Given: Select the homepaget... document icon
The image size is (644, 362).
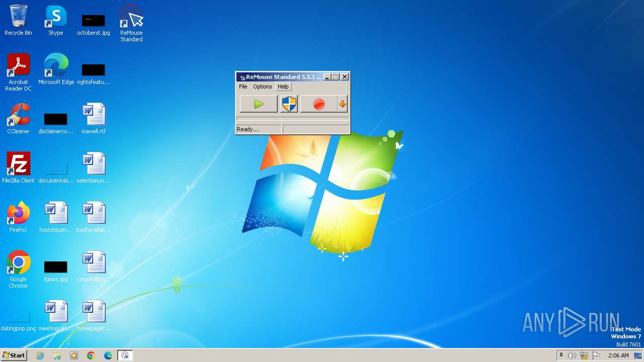Looking at the screenshot, I should [x=94, y=316].
